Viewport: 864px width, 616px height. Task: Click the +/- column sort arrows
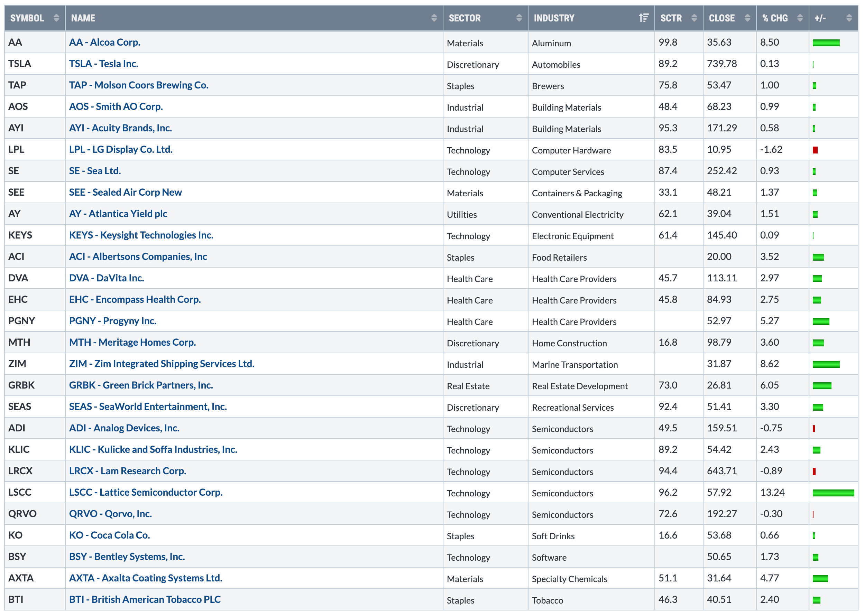click(849, 18)
